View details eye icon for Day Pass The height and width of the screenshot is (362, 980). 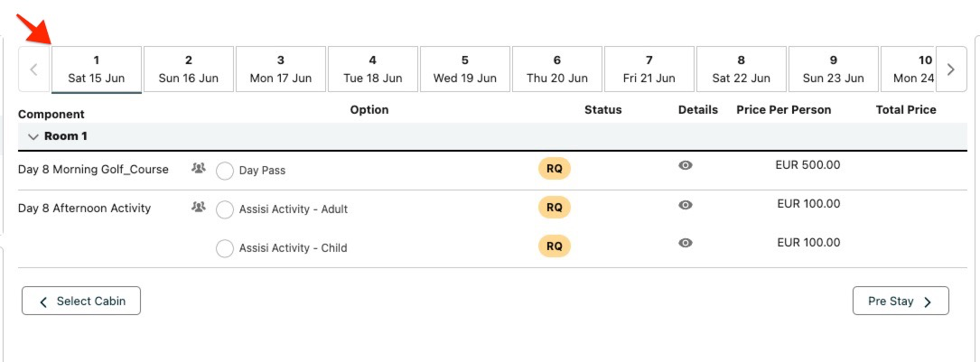(x=686, y=166)
